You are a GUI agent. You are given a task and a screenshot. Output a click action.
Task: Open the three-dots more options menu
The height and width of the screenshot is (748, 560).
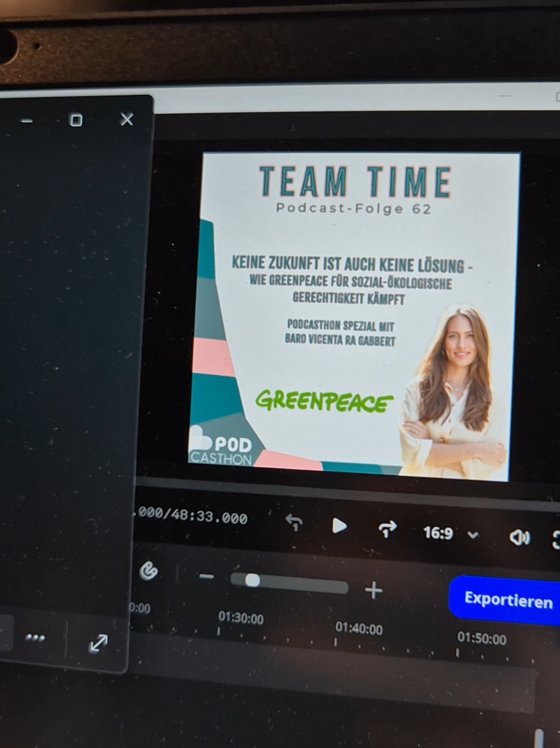pos(35,637)
